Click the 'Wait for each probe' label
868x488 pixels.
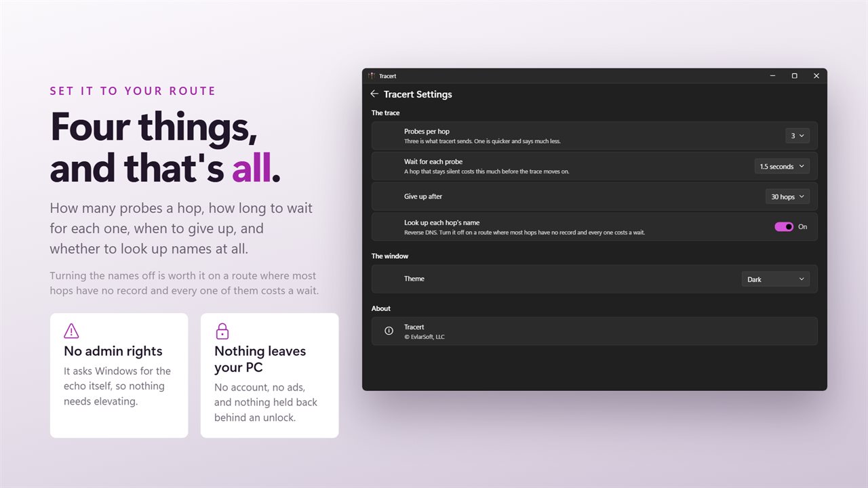(x=433, y=162)
